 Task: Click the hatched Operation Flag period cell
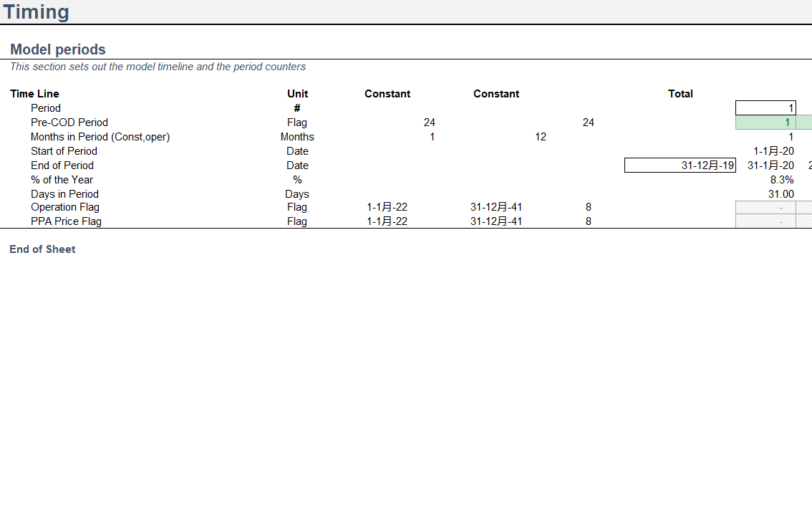tap(765, 207)
